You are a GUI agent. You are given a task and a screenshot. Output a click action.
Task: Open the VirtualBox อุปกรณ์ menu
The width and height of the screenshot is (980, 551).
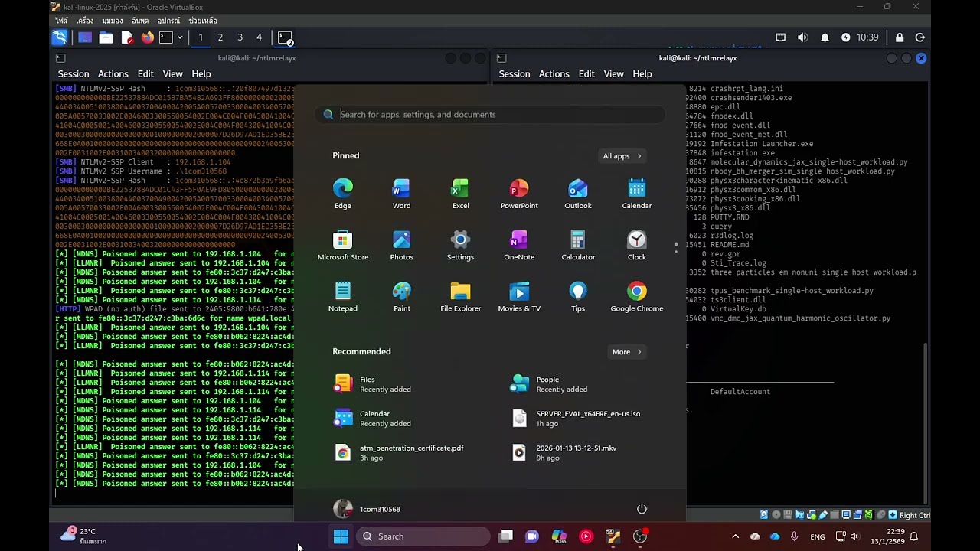coord(168,21)
